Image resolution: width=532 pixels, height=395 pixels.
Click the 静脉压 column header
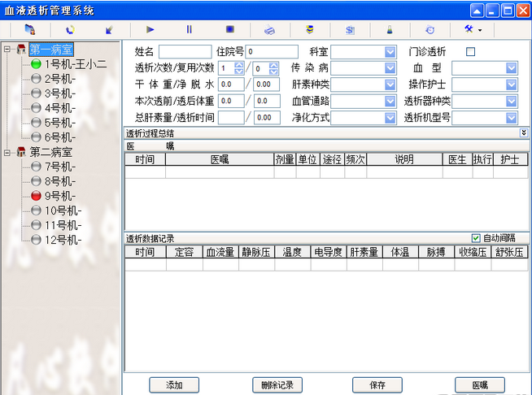(x=256, y=252)
